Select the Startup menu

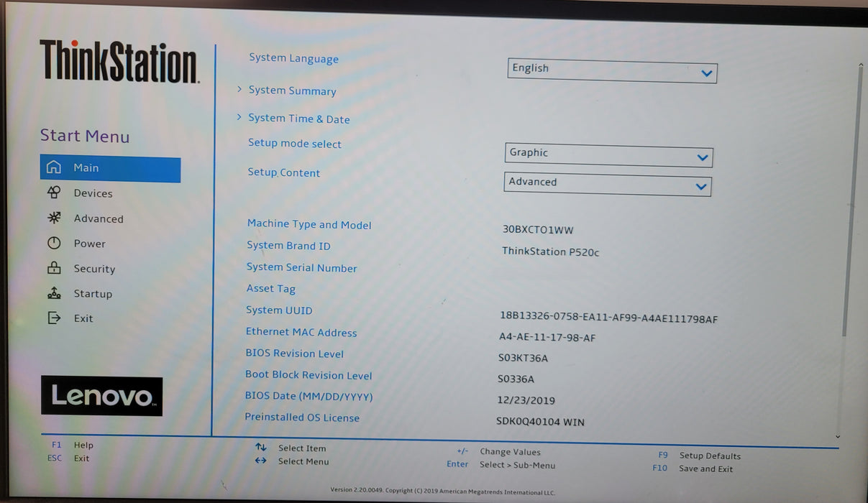tap(93, 294)
